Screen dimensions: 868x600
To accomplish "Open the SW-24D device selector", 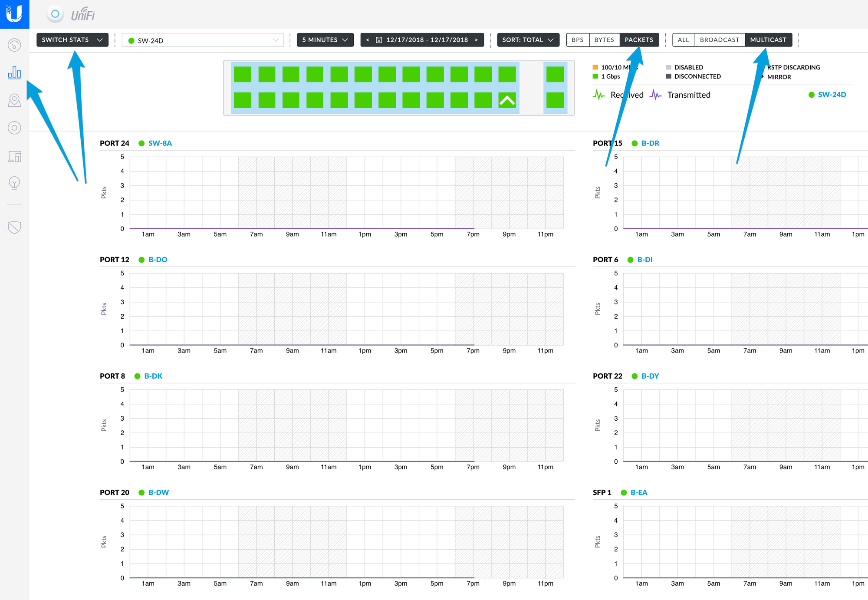I will tap(203, 40).
